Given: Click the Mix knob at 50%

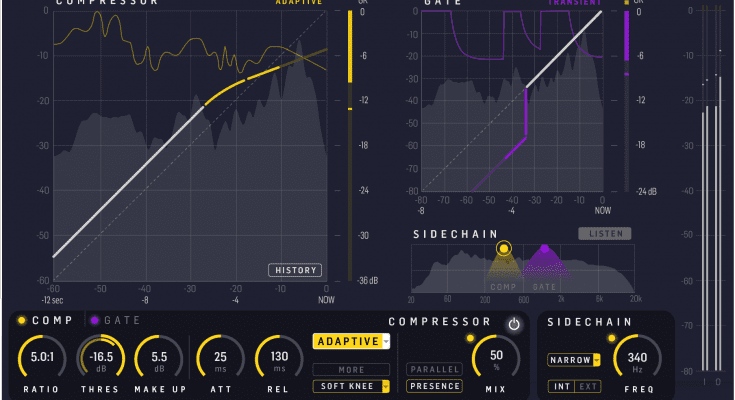Looking at the screenshot, I should (493, 358).
